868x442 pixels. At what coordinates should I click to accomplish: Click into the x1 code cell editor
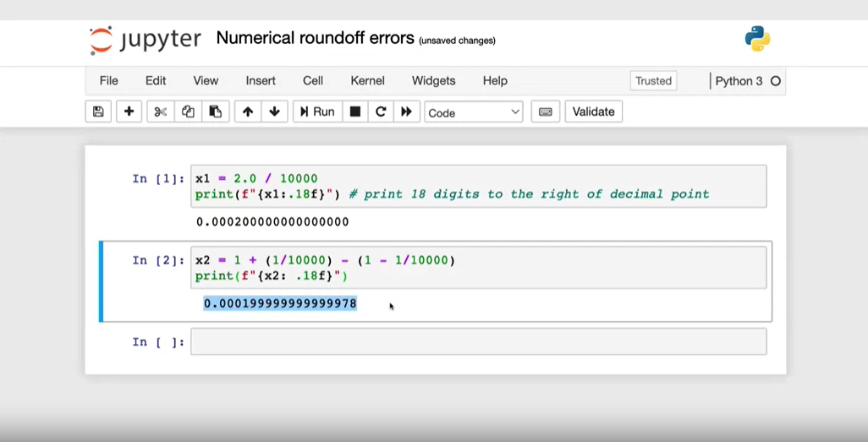coord(478,187)
